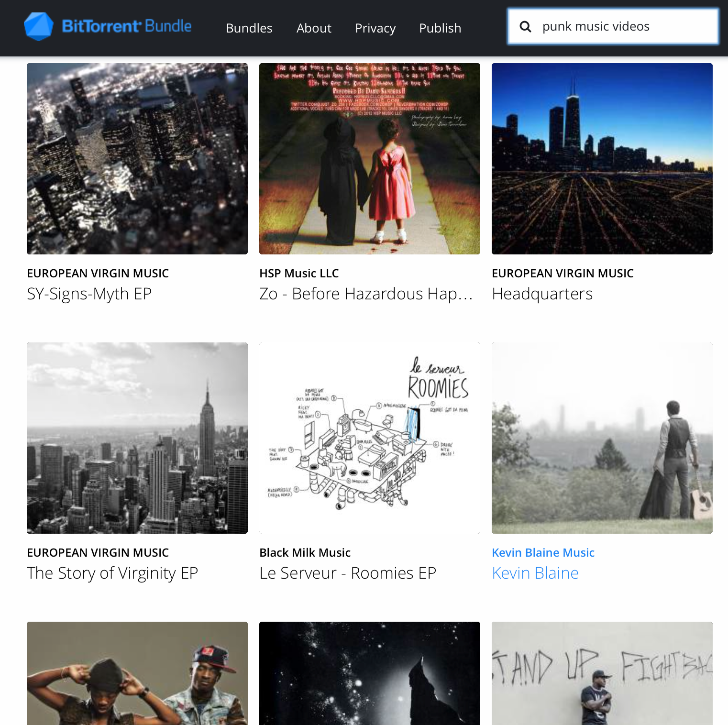Open the Zo Before Hazardous album cover
The height and width of the screenshot is (725, 728).
(369, 159)
